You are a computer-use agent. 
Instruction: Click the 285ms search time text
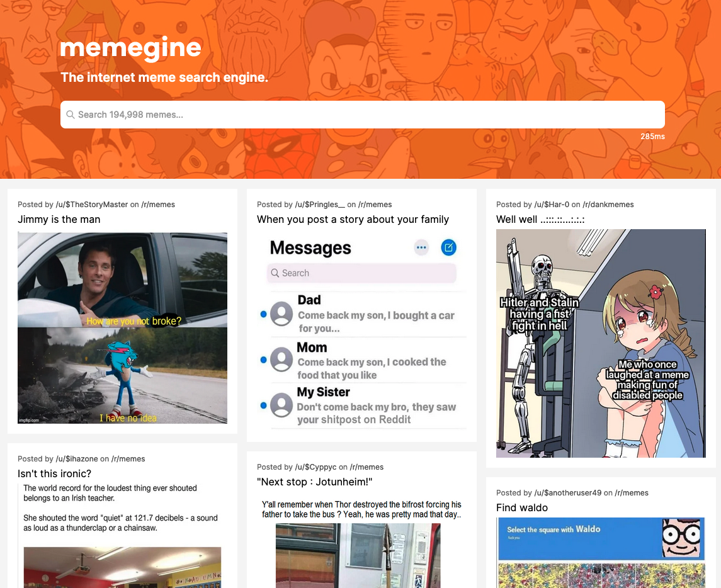click(x=652, y=136)
